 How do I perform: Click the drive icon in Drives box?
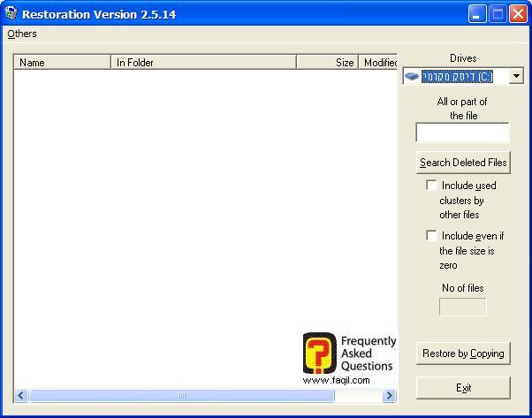(x=412, y=77)
